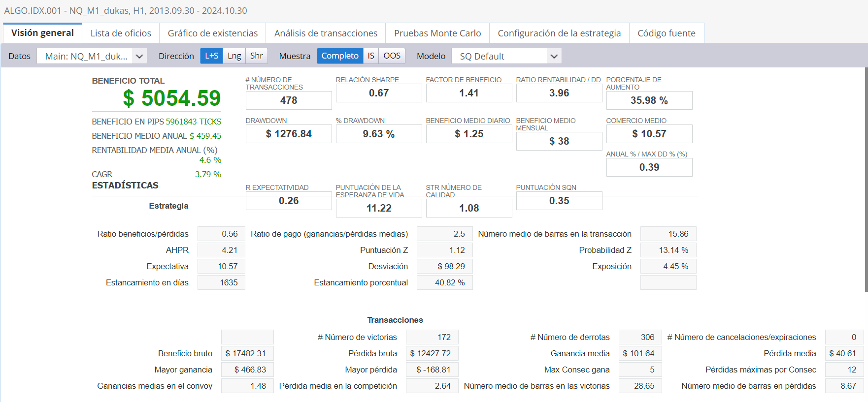Viewport: 868px width, 402px height.
Task: Select the Visión general tab
Action: click(42, 33)
